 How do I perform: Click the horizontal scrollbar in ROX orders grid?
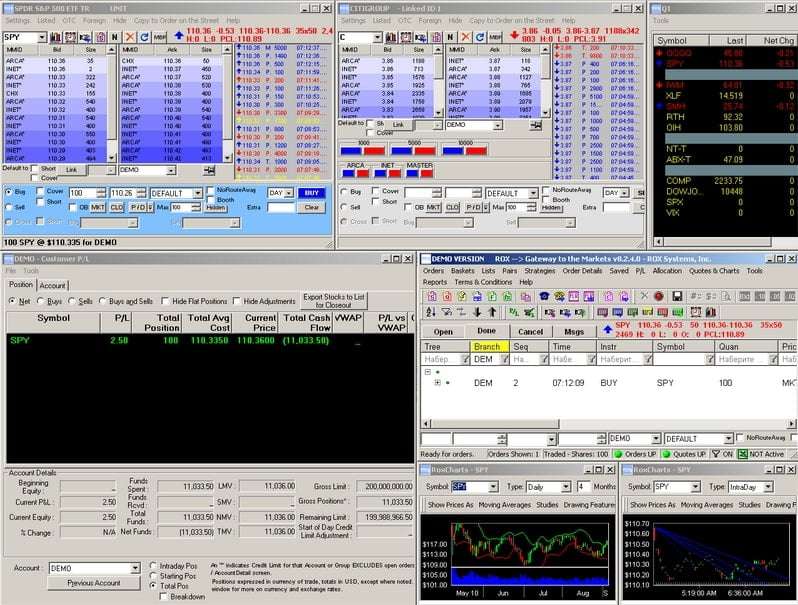click(608, 423)
